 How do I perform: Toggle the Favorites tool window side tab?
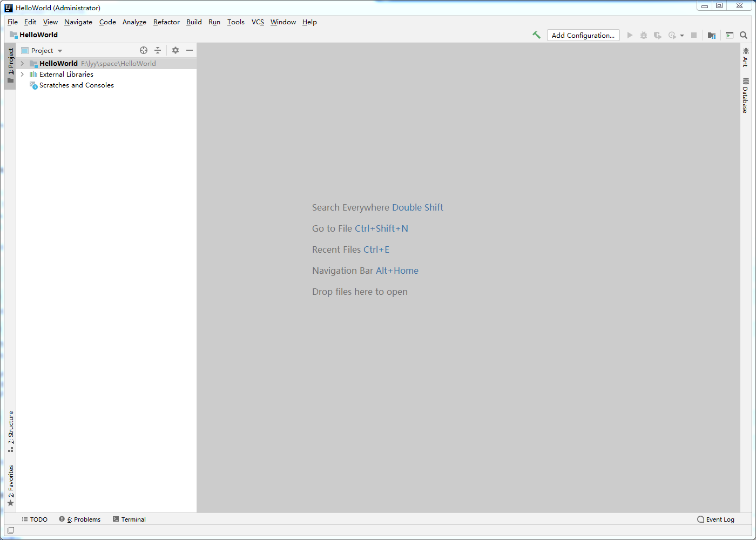click(10, 485)
